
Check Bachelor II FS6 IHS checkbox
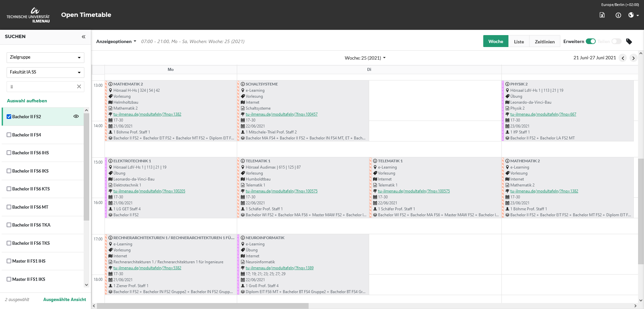click(x=9, y=153)
